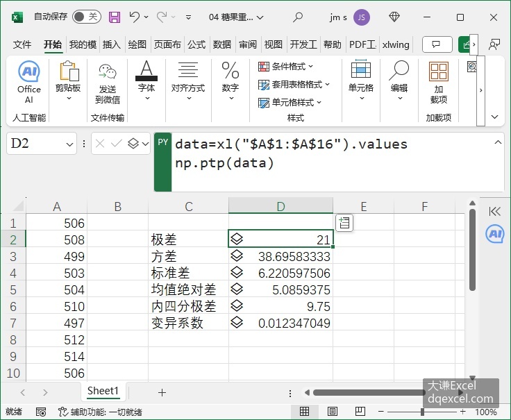Viewport: 511px width, 420px height.
Task: Open the xlwing tab
Action: 396,44
